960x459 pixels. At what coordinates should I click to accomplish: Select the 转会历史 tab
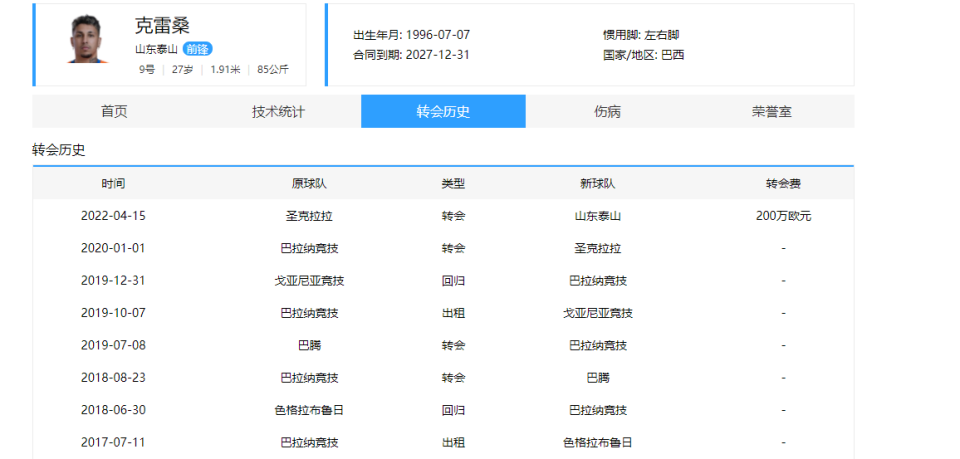[x=443, y=112]
